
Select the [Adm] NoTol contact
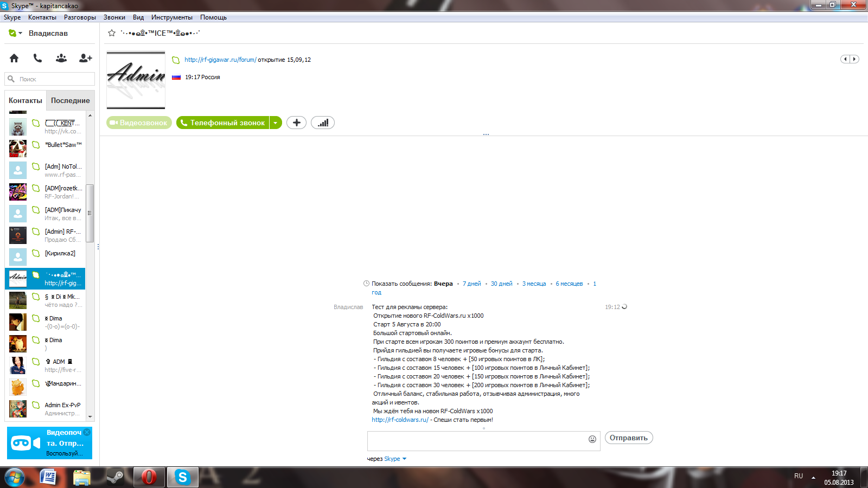pyautogui.click(x=46, y=170)
